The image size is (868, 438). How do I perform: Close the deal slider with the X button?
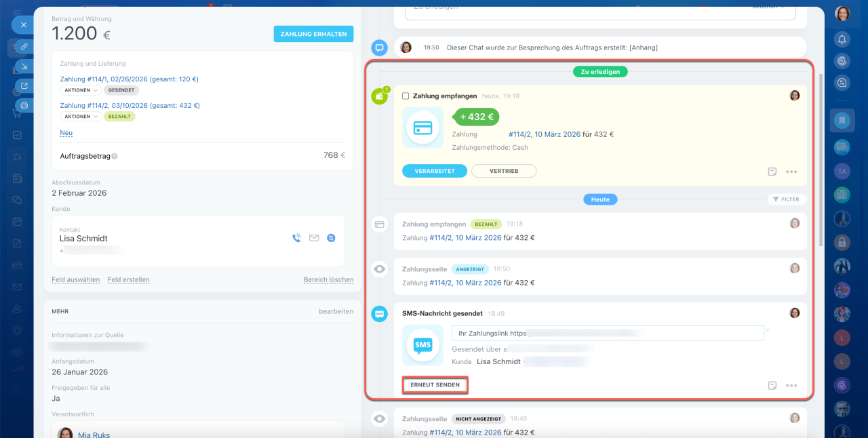[23, 24]
